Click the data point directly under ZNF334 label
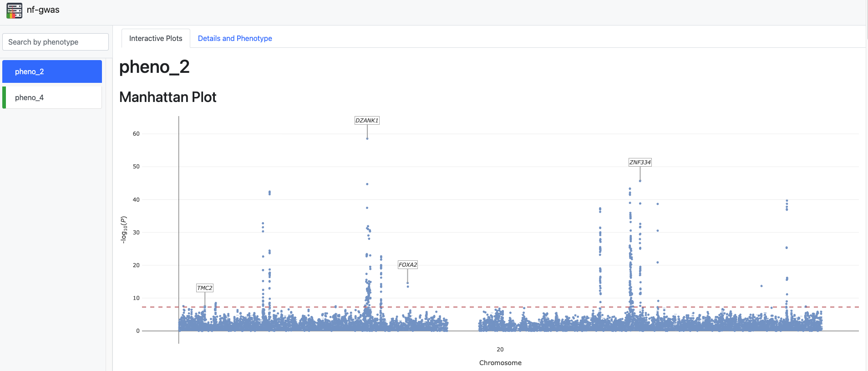The width and height of the screenshot is (868, 371). click(x=640, y=181)
